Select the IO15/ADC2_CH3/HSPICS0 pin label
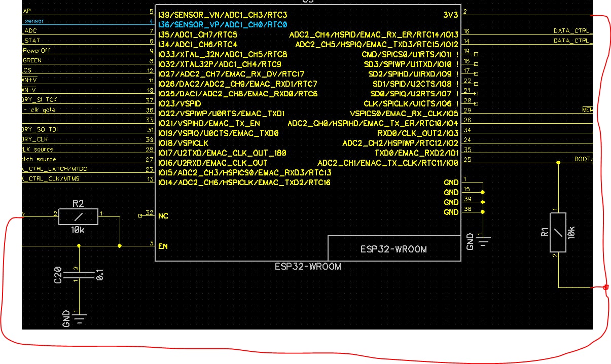This screenshot has height=364, width=611. (x=244, y=172)
